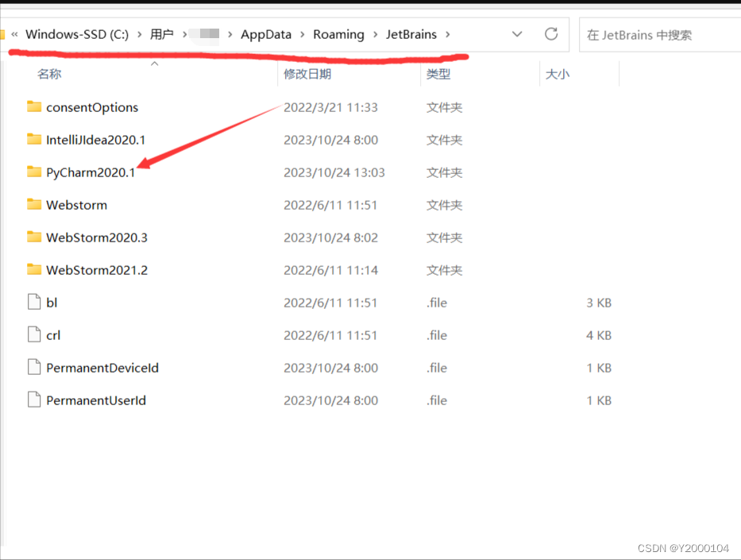741x560 pixels.
Task: Click date 2023/10/24 8:02 of WebStorm2020.3
Action: click(x=330, y=238)
